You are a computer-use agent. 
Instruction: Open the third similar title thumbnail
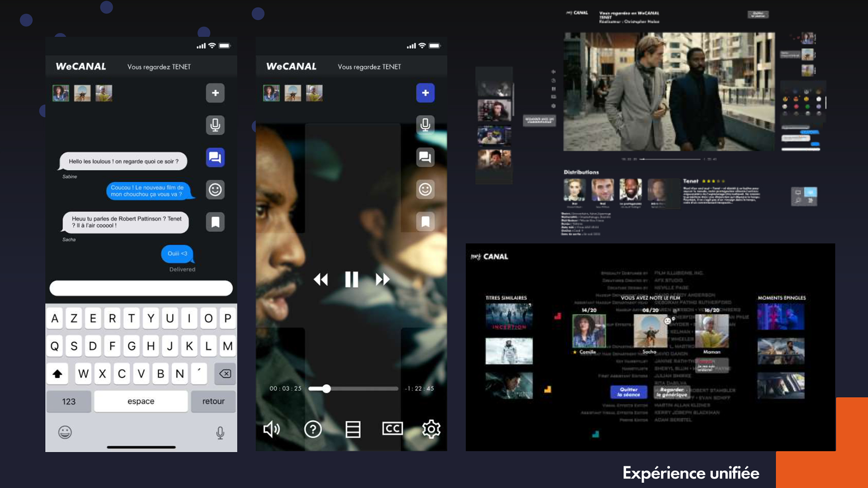point(509,385)
